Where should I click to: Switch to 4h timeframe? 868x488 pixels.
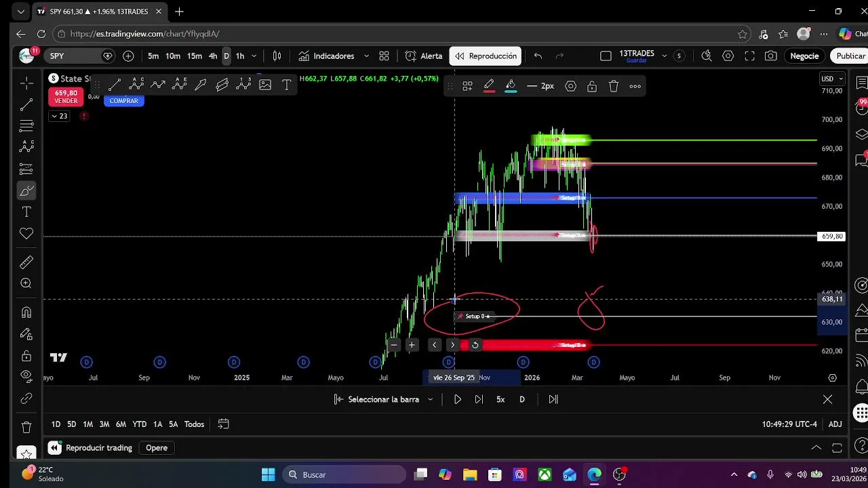(213, 56)
